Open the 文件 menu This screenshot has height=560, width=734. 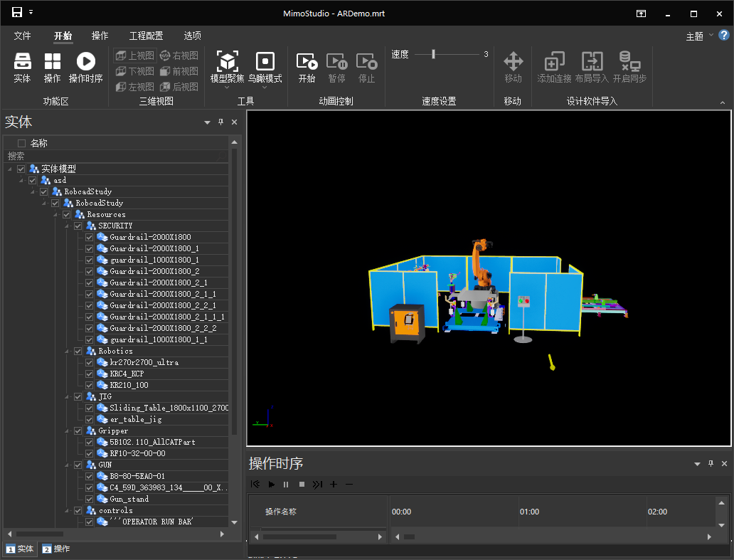(23, 36)
